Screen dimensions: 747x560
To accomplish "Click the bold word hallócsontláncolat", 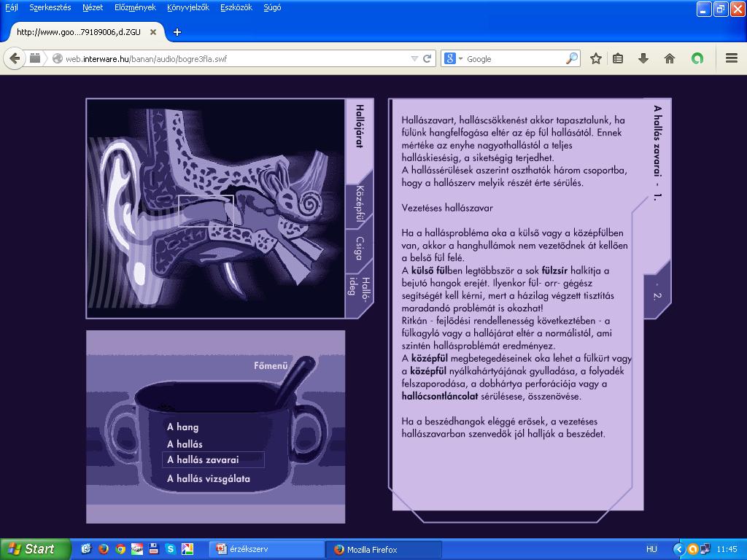I will click(440, 396).
